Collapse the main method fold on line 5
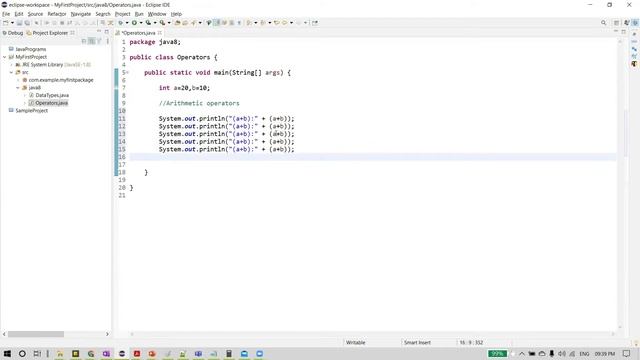 127,73
